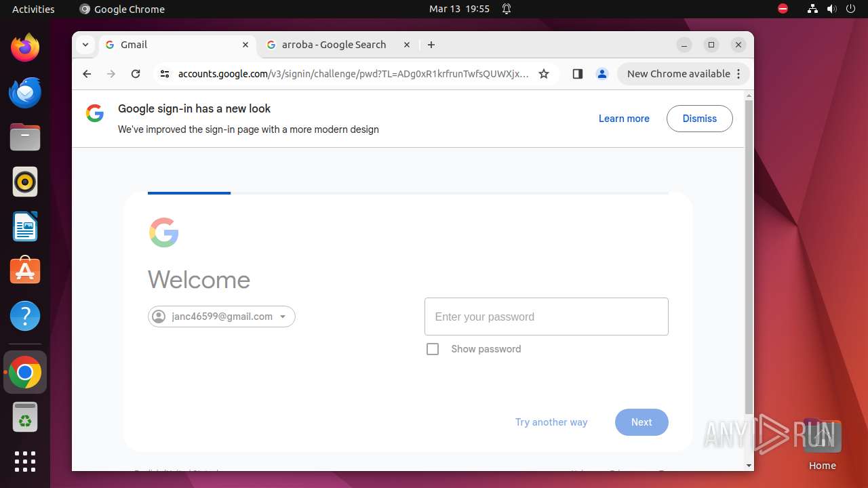Click the page vertical scrollbar
The height and width of the screenshot is (488, 868).
tap(749, 258)
